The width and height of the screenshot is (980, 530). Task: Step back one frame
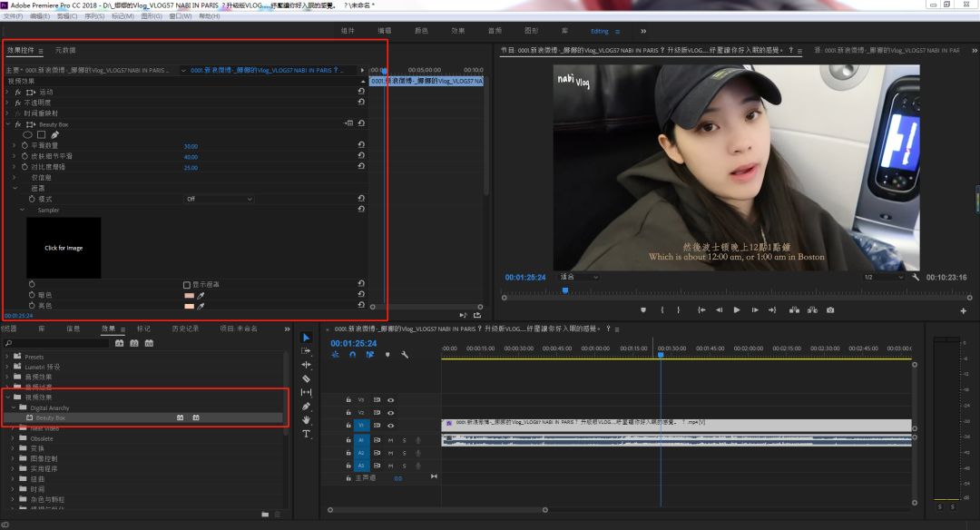click(720, 310)
